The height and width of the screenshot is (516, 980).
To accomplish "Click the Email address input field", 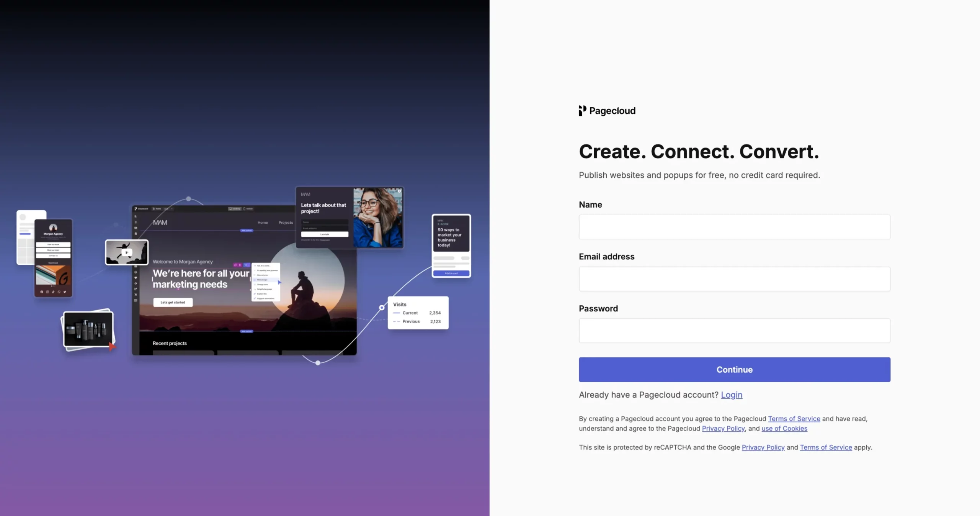I will (x=734, y=279).
